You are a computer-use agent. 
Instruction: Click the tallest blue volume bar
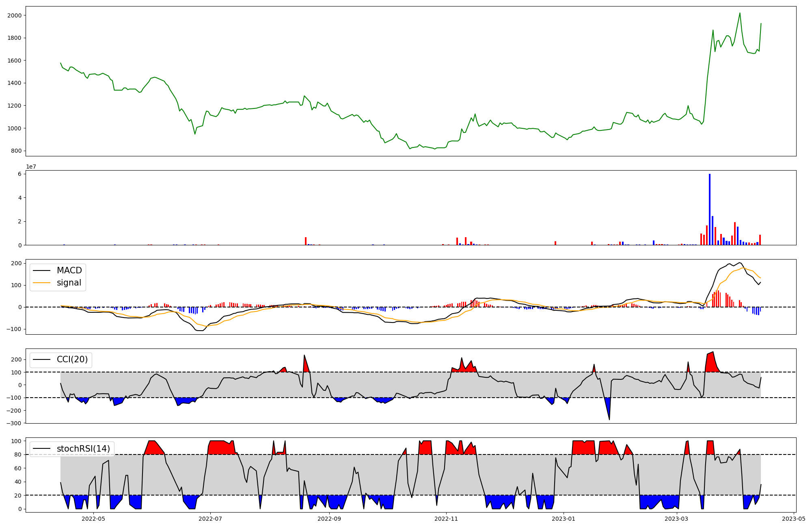(x=710, y=209)
